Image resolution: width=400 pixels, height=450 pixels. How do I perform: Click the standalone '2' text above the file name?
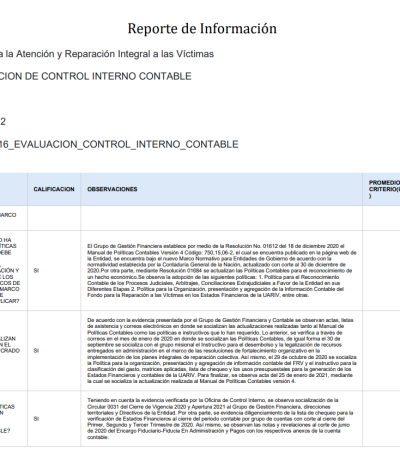[3, 121]
